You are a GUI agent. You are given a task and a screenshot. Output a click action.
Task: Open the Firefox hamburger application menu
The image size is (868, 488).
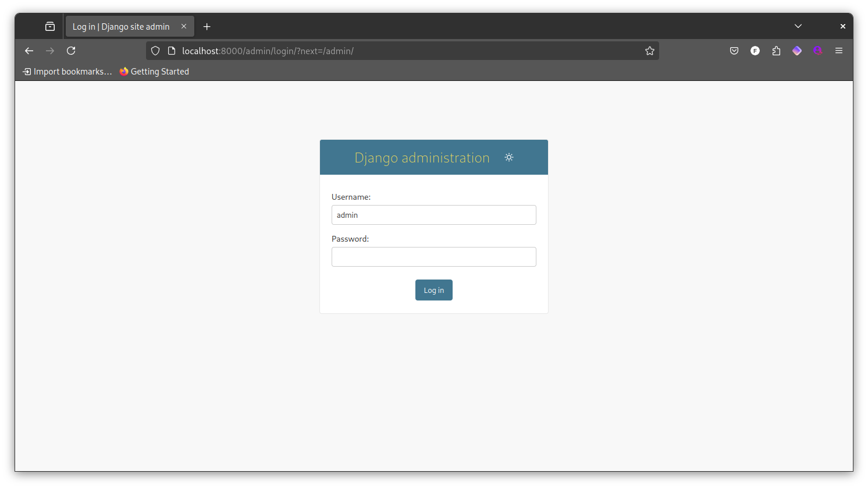tap(839, 51)
